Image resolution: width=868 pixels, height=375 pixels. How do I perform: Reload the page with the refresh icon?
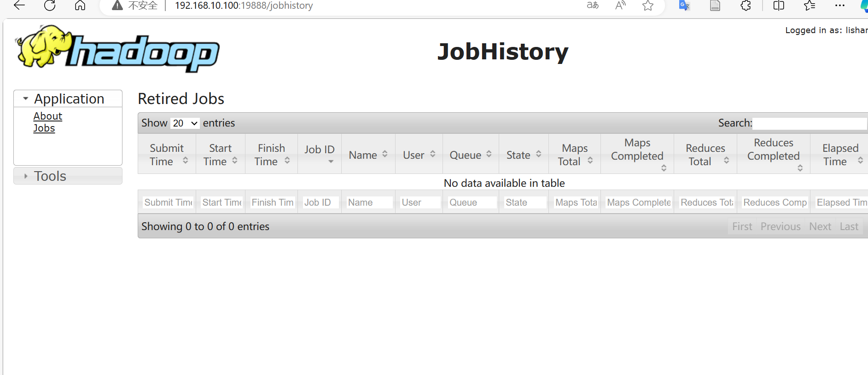[x=50, y=6]
